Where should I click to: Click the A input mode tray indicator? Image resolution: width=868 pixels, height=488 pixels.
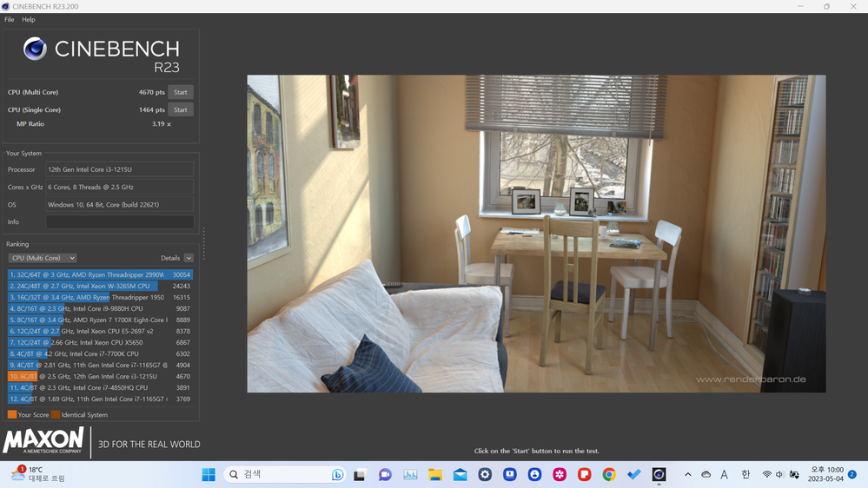[724, 475]
